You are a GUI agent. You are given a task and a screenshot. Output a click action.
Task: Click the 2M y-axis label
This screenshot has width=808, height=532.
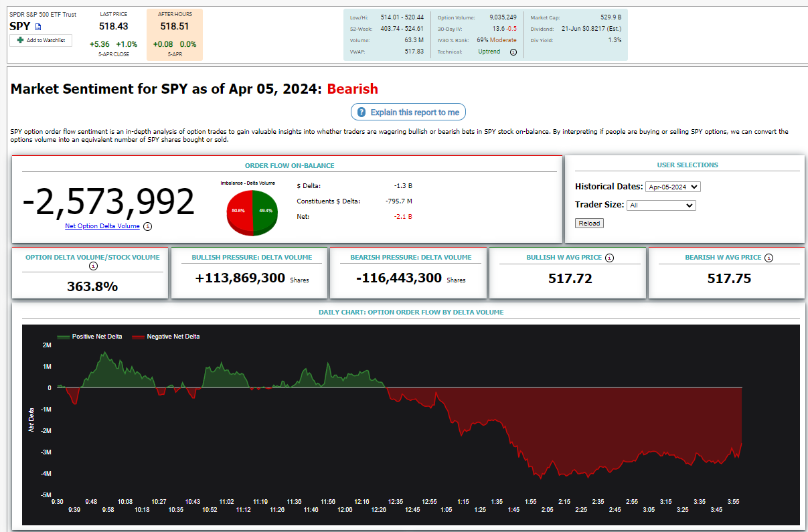[47, 345]
